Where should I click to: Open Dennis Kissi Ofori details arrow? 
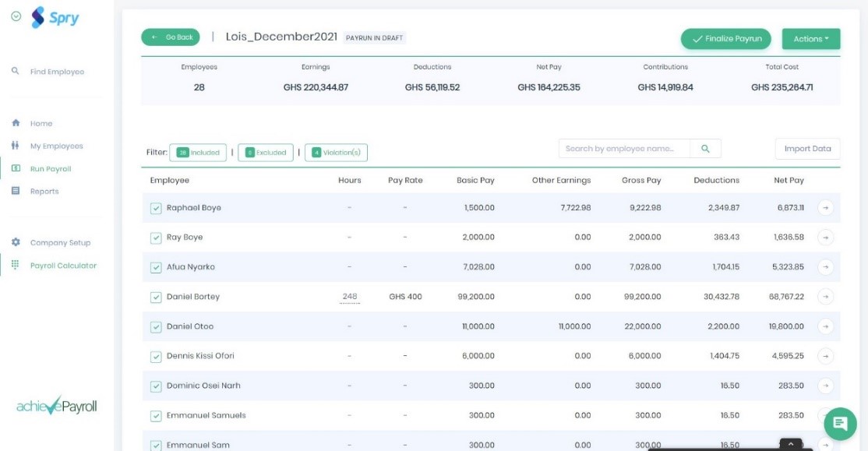point(825,356)
